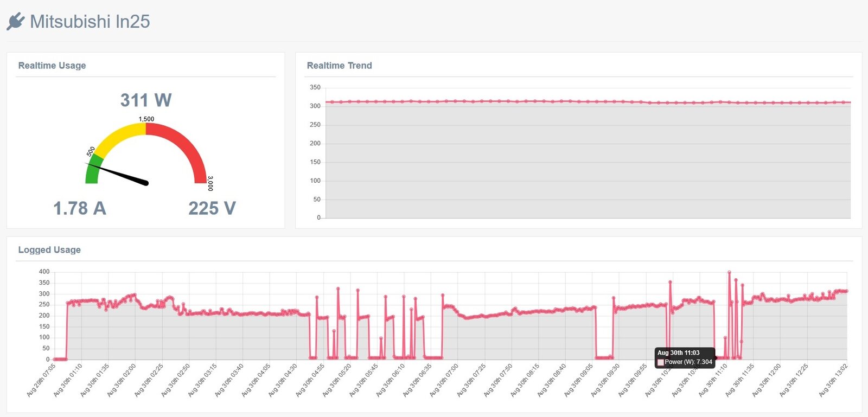This screenshot has width=868, height=417.
Task: Click the Realtime Usage panel heading
Action: point(52,66)
